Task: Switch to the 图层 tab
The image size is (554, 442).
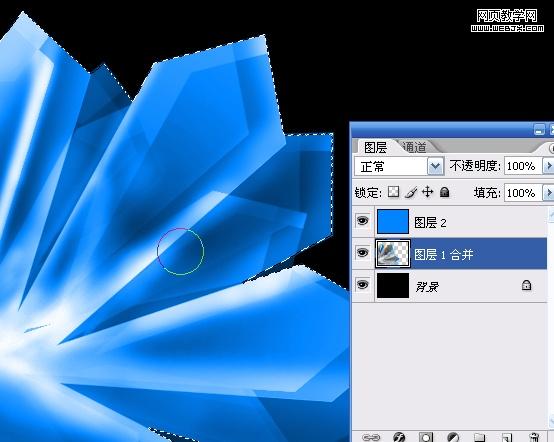Action: point(375,147)
